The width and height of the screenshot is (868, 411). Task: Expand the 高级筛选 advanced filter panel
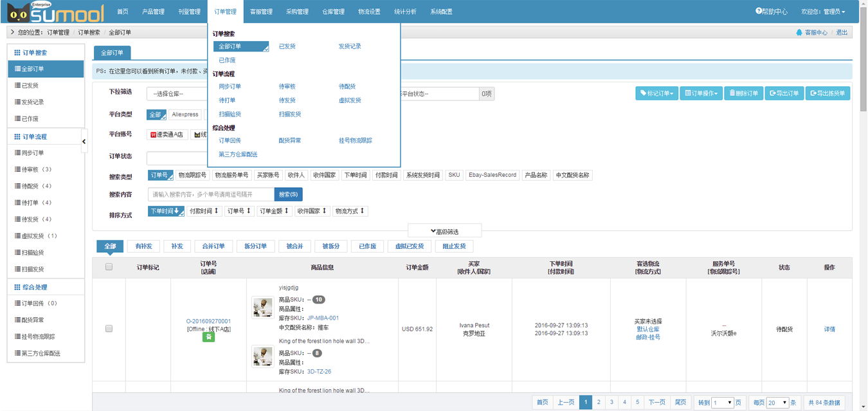point(444,232)
